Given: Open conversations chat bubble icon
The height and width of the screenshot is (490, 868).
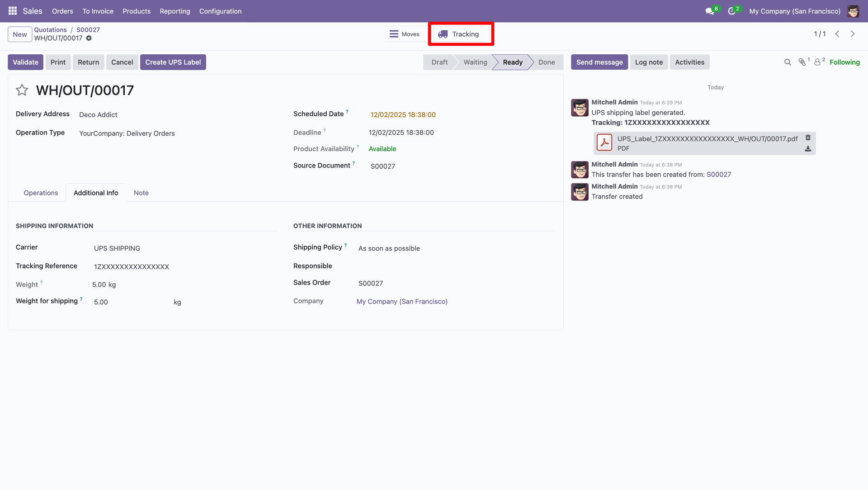Looking at the screenshot, I should pos(710,11).
